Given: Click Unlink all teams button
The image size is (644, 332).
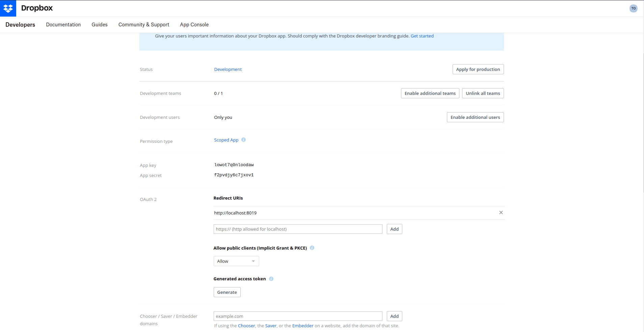Looking at the screenshot, I should pyautogui.click(x=483, y=93).
